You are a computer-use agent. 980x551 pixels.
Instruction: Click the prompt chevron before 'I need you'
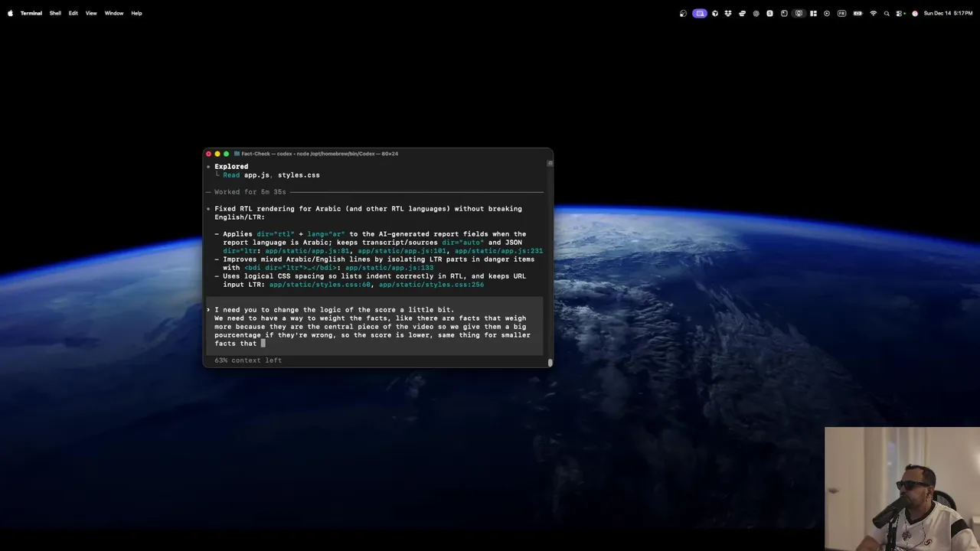click(x=208, y=310)
